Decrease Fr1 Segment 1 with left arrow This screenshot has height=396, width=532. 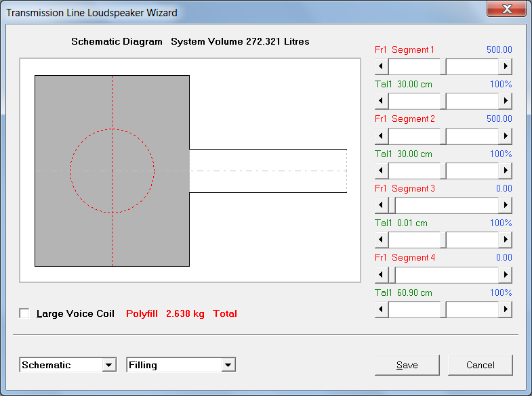coord(382,66)
